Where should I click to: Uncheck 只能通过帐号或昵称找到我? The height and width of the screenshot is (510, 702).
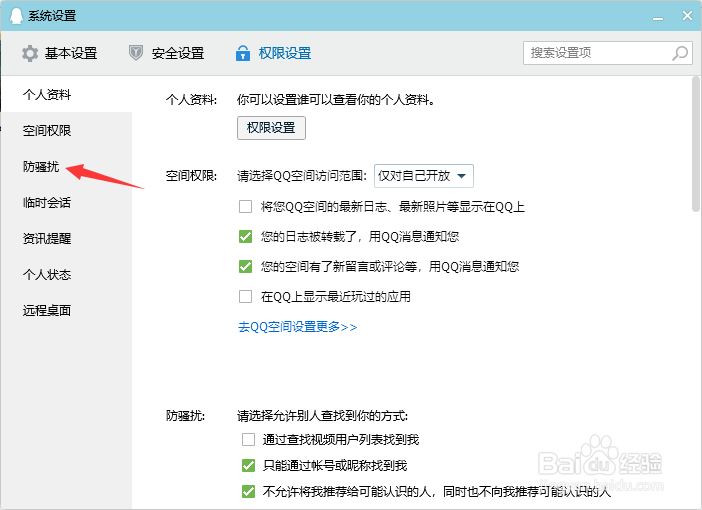pos(248,465)
